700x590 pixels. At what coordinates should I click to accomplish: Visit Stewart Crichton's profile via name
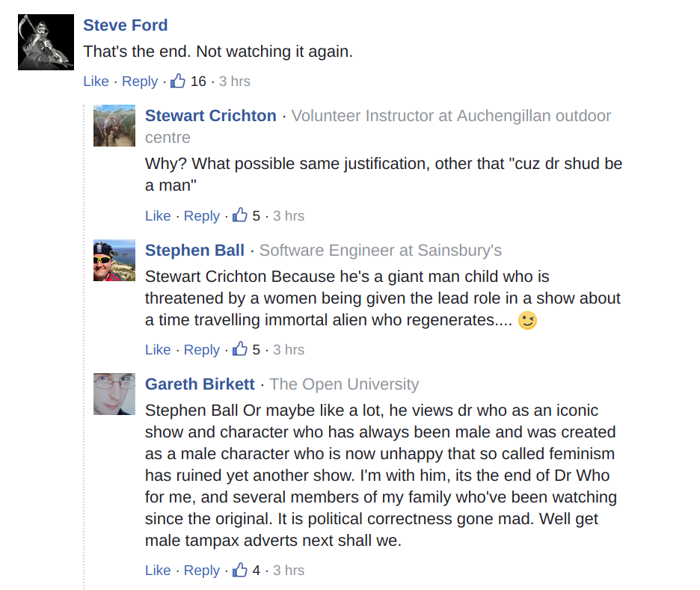(211, 116)
